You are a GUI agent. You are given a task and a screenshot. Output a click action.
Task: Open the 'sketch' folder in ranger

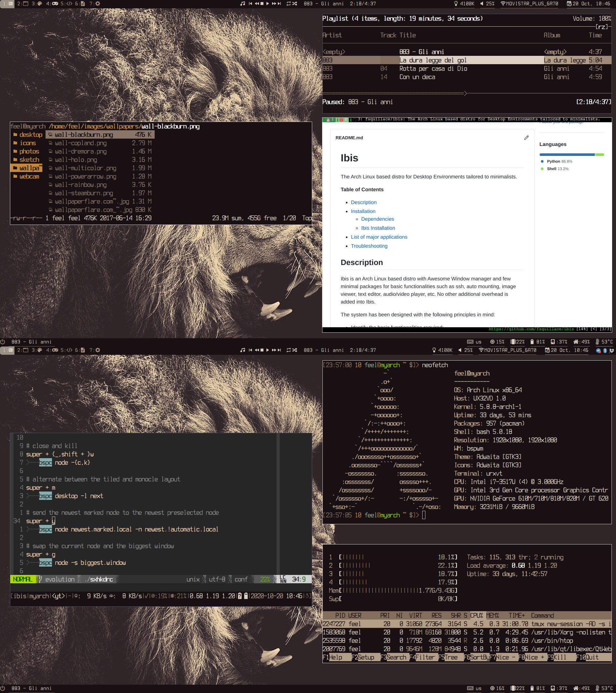pos(26,160)
